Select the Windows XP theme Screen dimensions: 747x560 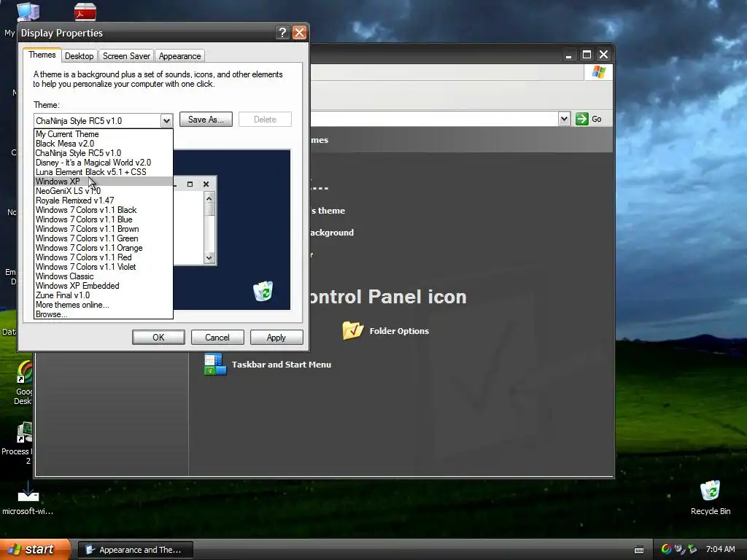pyautogui.click(x=104, y=182)
